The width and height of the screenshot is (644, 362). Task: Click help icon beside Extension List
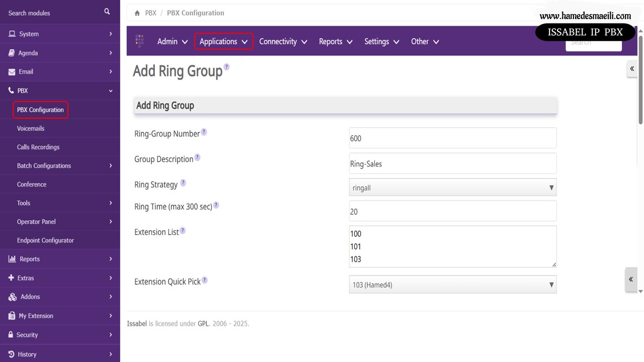(x=183, y=230)
